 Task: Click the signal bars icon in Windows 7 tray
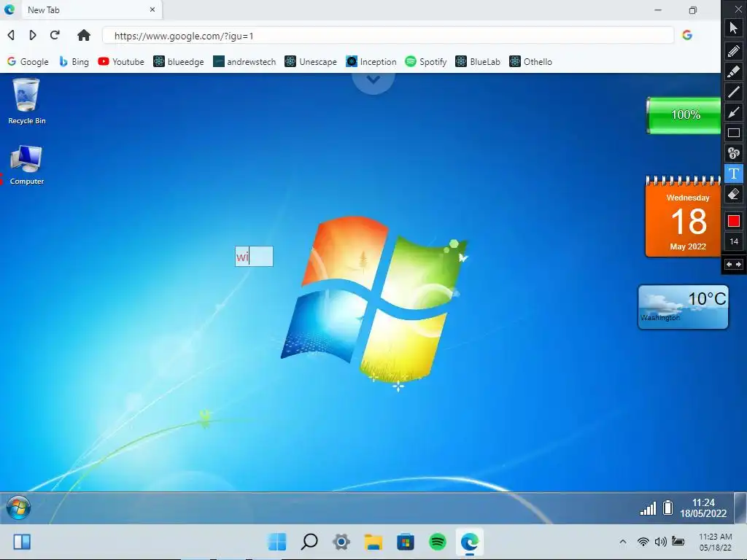tap(648, 508)
